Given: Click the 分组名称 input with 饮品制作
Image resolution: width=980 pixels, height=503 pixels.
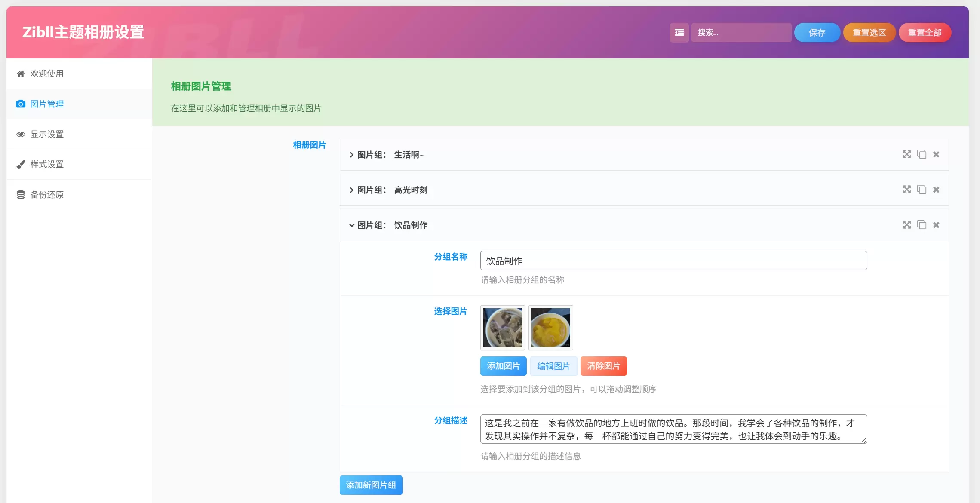Looking at the screenshot, I should coord(673,261).
